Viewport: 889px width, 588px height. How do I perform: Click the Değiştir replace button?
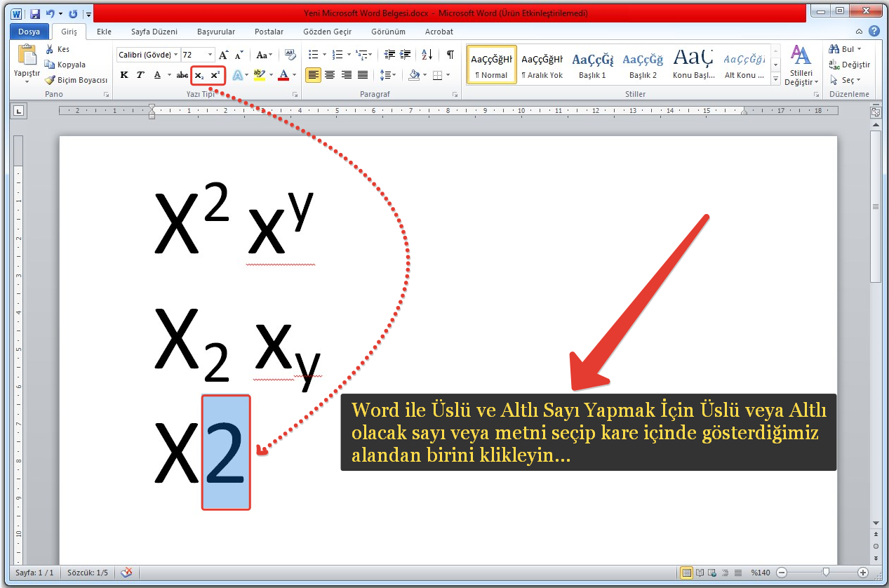pyautogui.click(x=850, y=65)
